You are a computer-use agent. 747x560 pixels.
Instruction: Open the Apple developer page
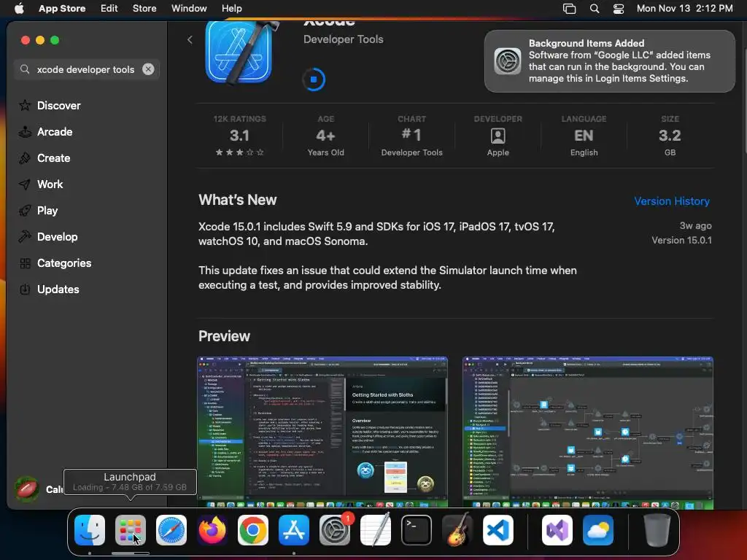pyautogui.click(x=498, y=136)
